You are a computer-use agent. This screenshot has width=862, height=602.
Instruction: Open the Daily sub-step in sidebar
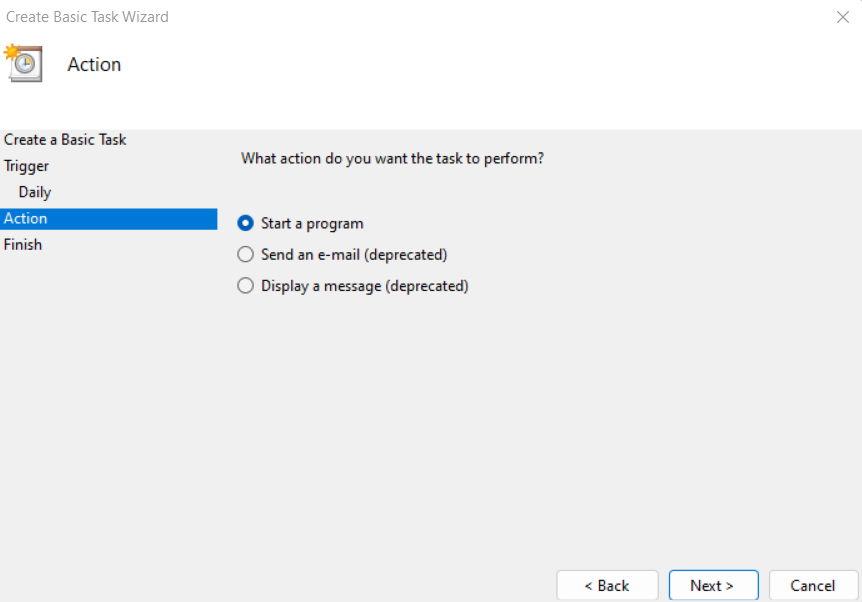point(35,192)
